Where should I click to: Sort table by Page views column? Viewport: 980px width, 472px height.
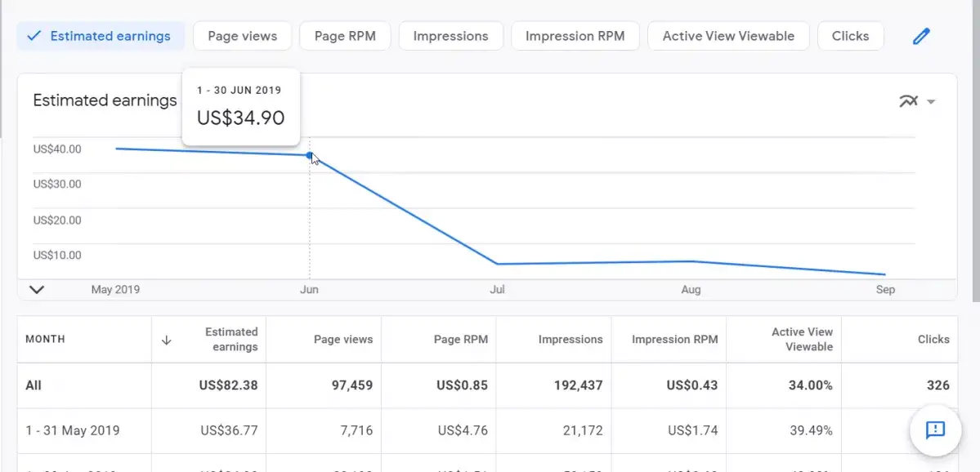342,339
